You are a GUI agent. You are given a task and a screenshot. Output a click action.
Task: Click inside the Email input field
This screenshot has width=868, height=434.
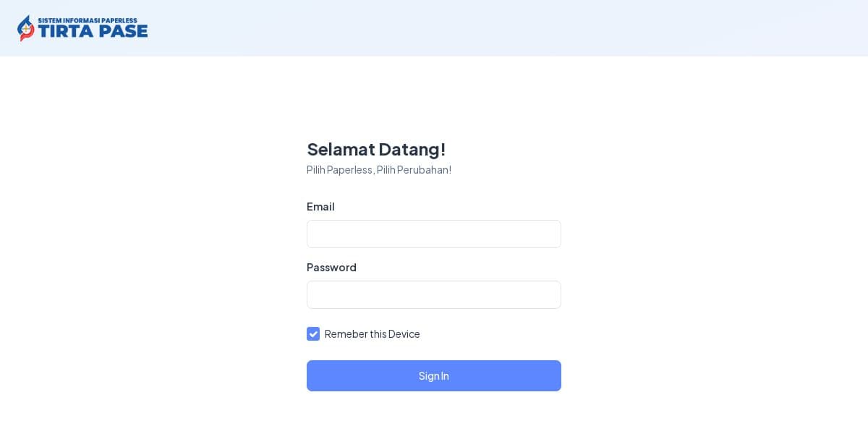pyautogui.click(x=434, y=234)
